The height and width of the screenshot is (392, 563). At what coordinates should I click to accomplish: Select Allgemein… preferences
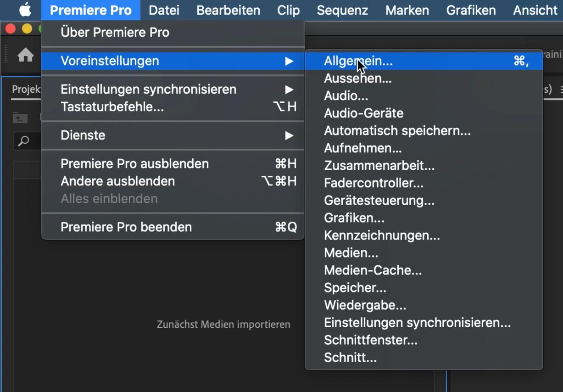(358, 61)
